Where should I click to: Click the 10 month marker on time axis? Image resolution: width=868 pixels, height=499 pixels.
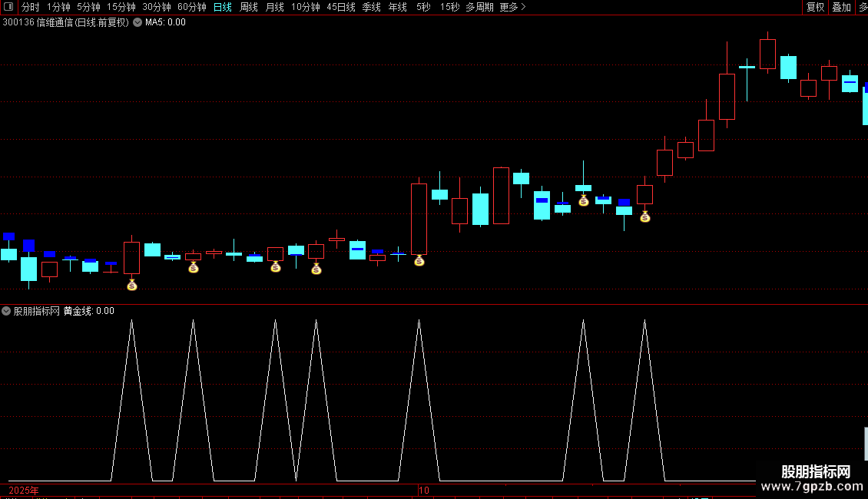tap(424, 490)
